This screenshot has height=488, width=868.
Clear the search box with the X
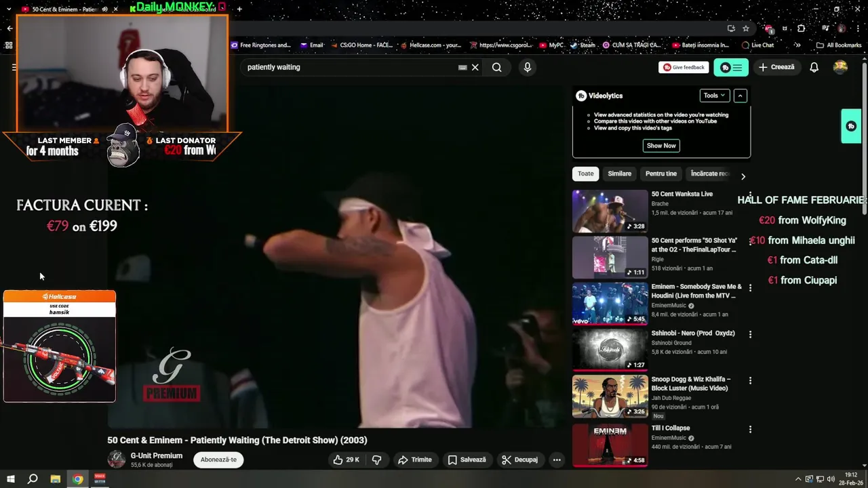click(x=475, y=67)
